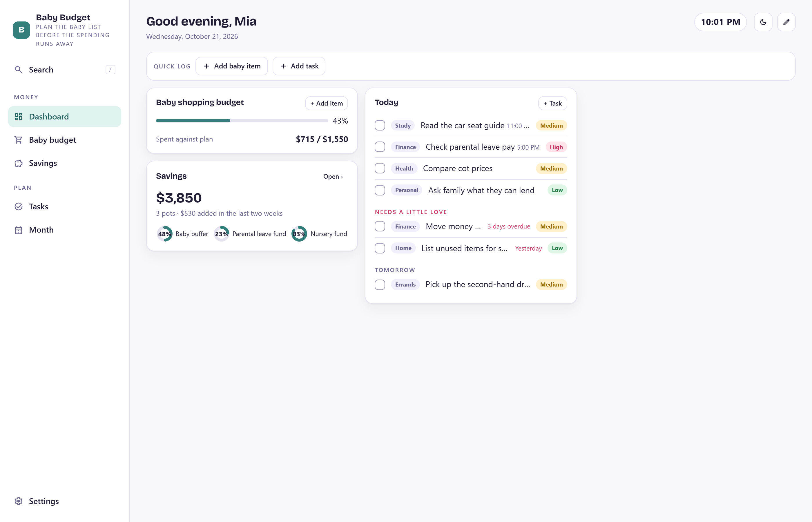The height and width of the screenshot is (522, 812).
Task: Click the Baby budget cart icon
Action: pos(19,140)
